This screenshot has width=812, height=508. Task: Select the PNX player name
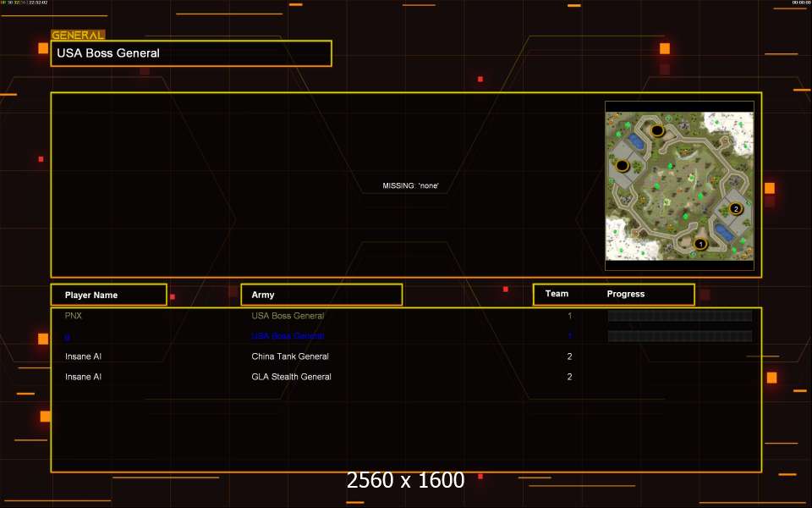coord(74,316)
